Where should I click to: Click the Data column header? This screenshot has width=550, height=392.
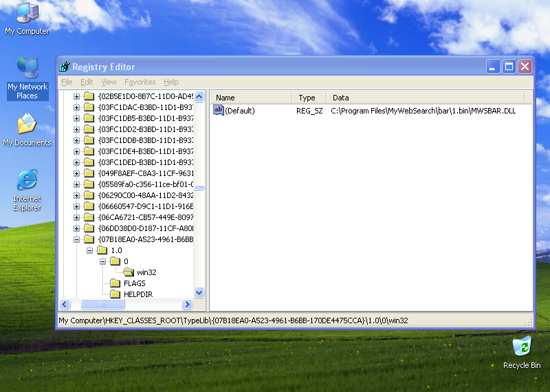(425, 98)
